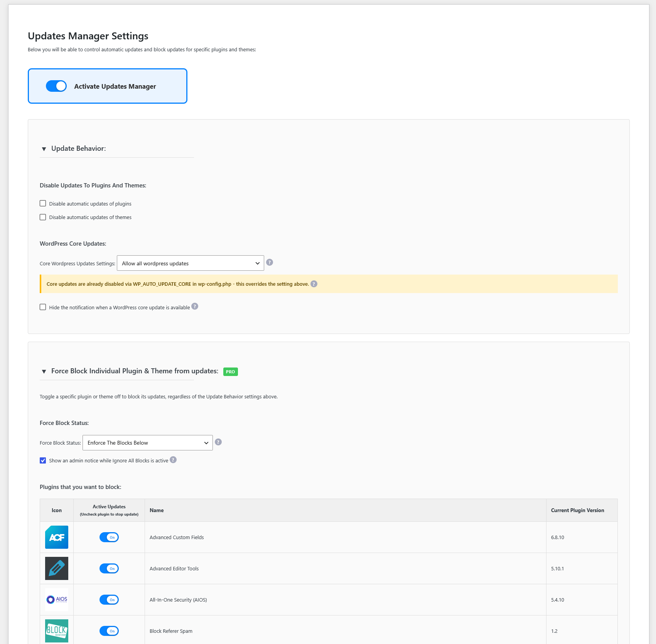656x644 pixels.
Task: Open the Force Block Status dropdown
Action: tap(148, 443)
